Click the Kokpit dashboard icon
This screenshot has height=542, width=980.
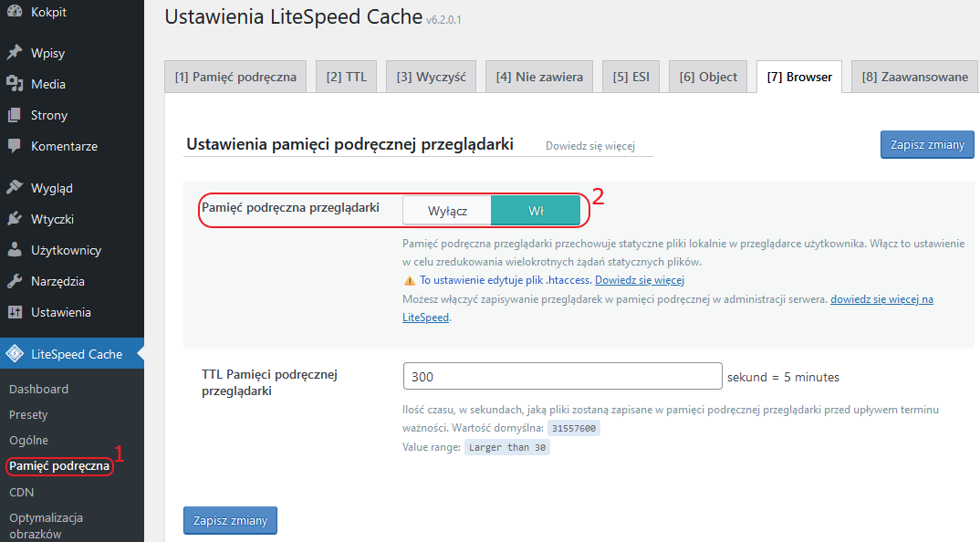coord(15,11)
